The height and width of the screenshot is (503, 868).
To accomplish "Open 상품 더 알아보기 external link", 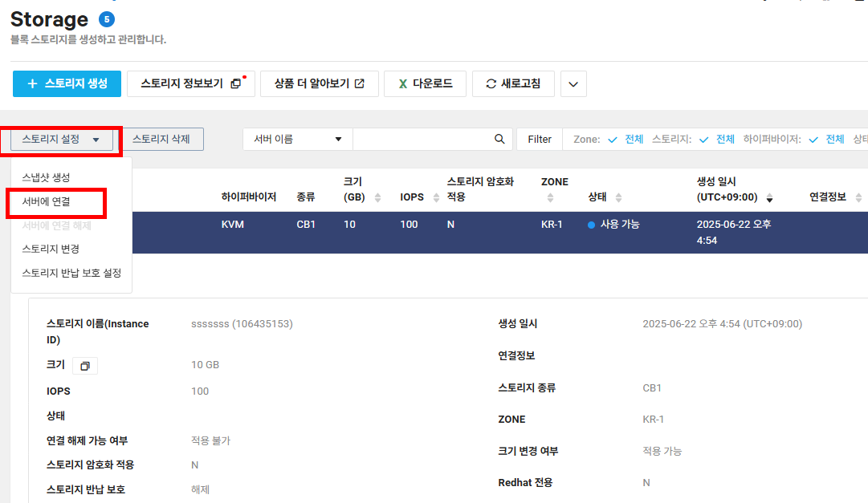I will [x=320, y=83].
